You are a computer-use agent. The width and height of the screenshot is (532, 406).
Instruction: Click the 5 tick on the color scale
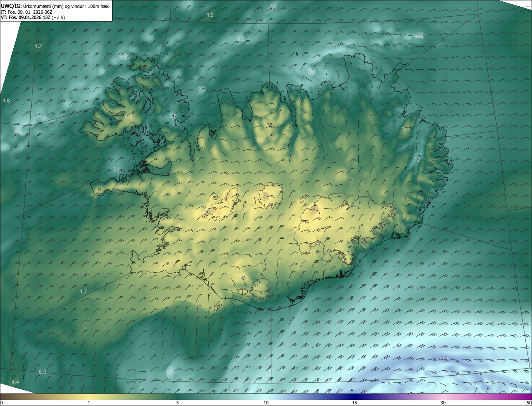177,403
